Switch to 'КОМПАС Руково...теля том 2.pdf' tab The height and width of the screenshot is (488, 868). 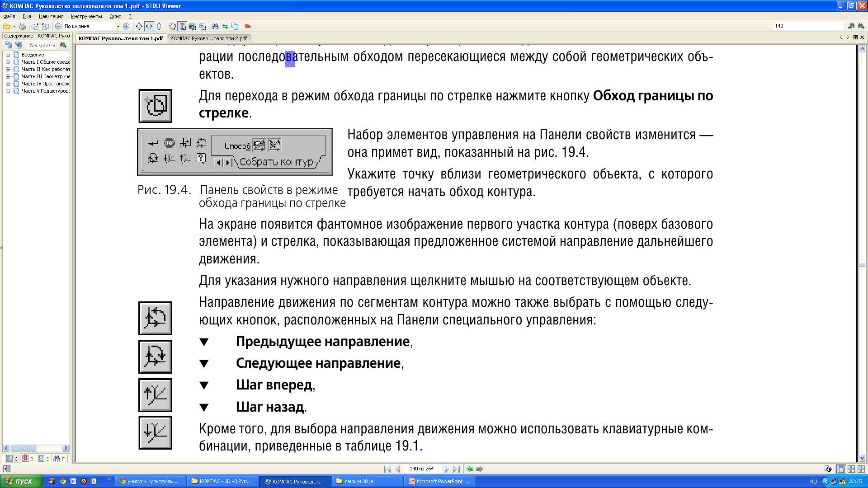(208, 38)
